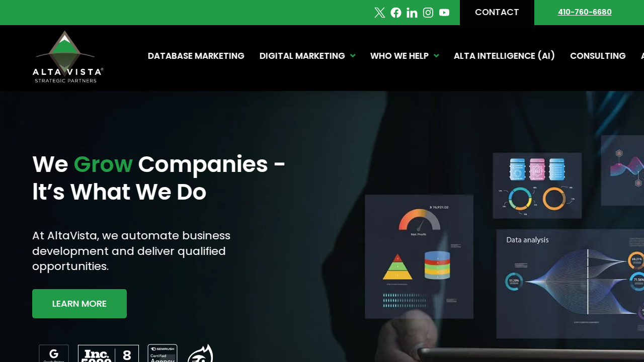Click the 410-760-6680 phone link
This screenshot has height=362, width=644.
tap(585, 12)
